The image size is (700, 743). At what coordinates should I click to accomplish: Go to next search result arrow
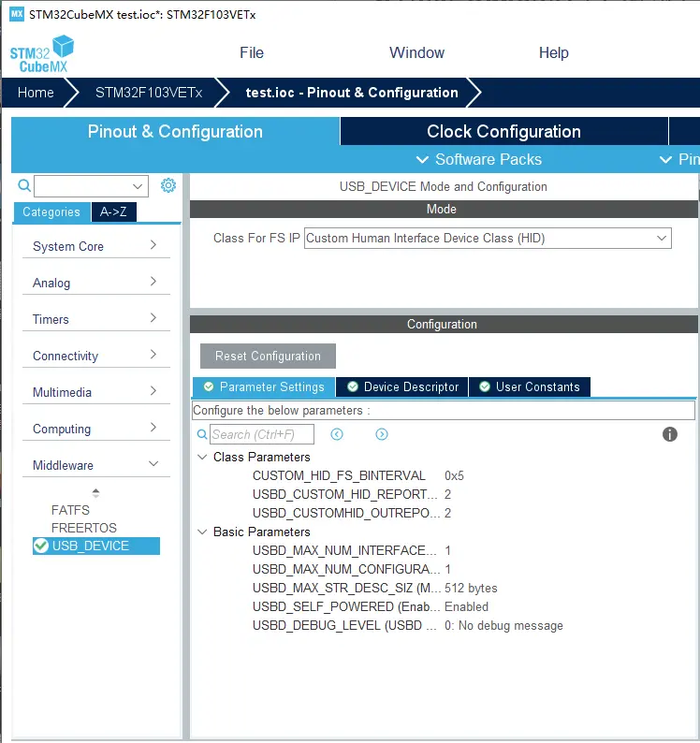tap(382, 434)
